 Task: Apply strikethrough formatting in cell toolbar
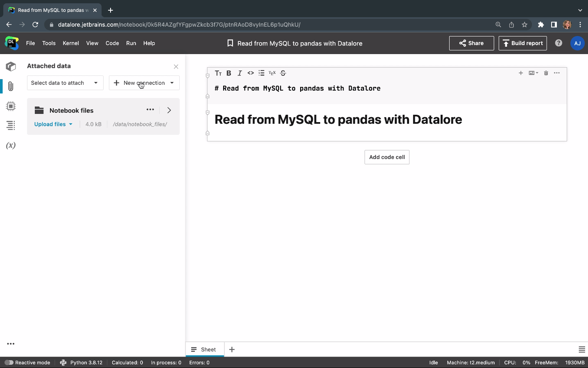pos(283,73)
